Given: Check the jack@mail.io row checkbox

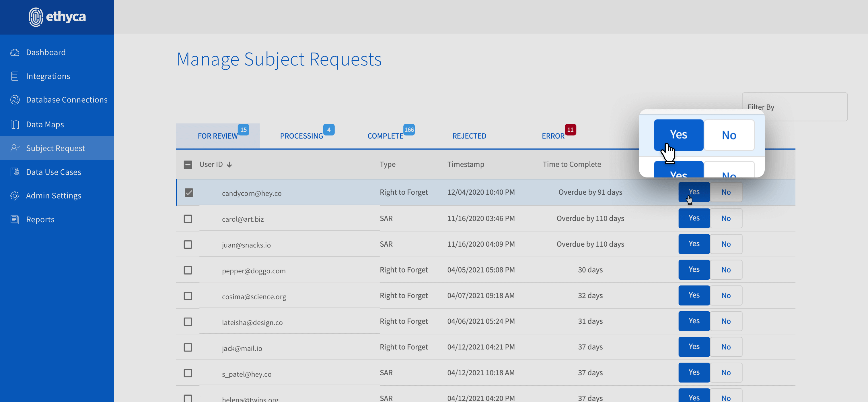Looking at the screenshot, I should 188,347.
